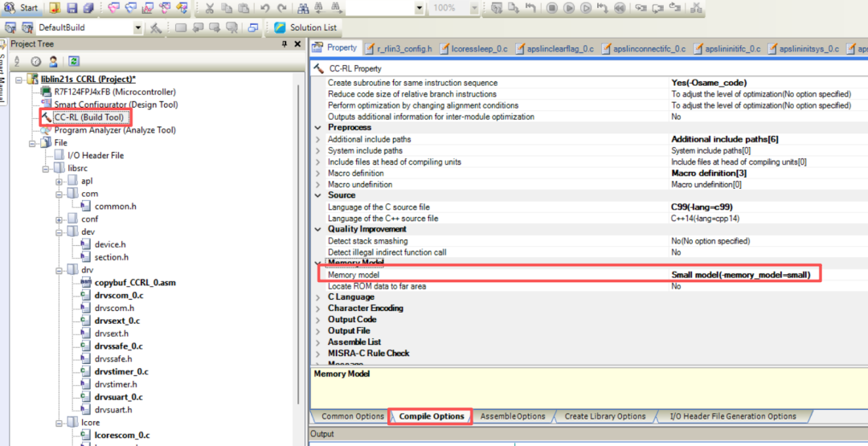
Task: Click the Rebuild Project icon left of DefaultBuild
Action: tap(27, 27)
